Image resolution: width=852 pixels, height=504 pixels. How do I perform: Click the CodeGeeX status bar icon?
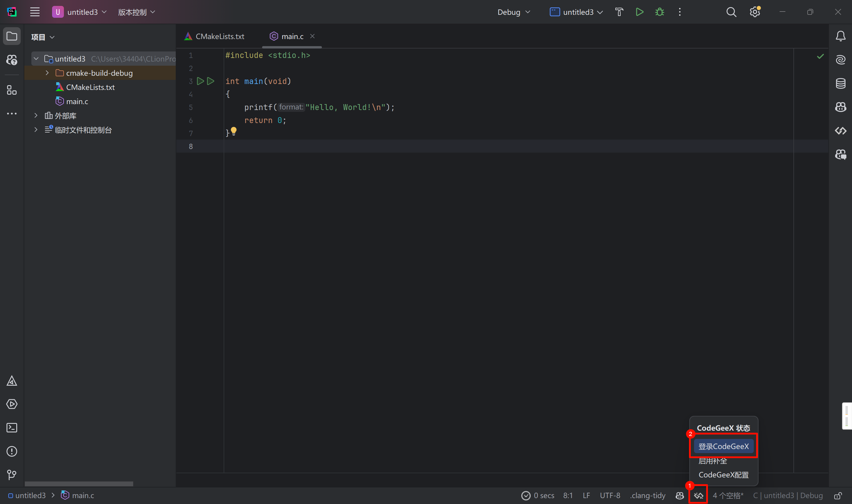pos(698,495)
